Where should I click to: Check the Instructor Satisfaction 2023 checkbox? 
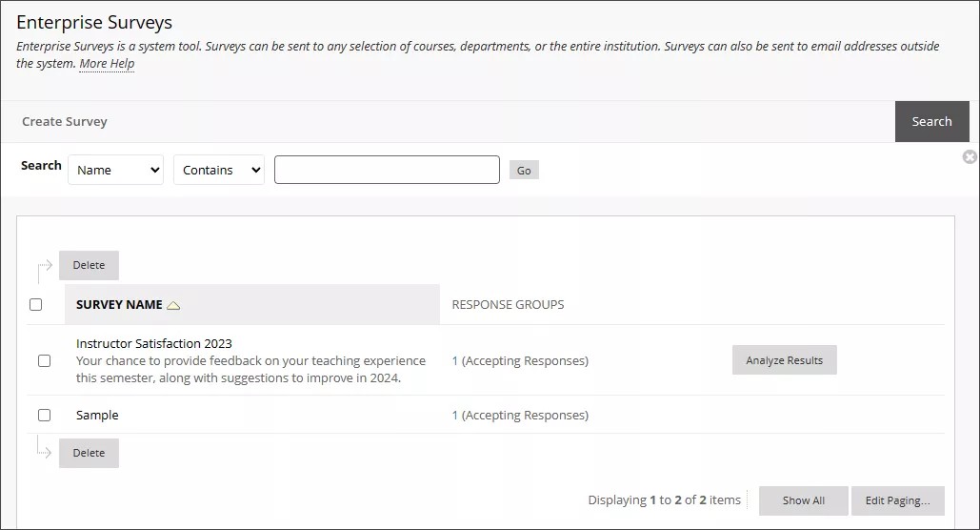pyautogui.click(x=44, y=361)
